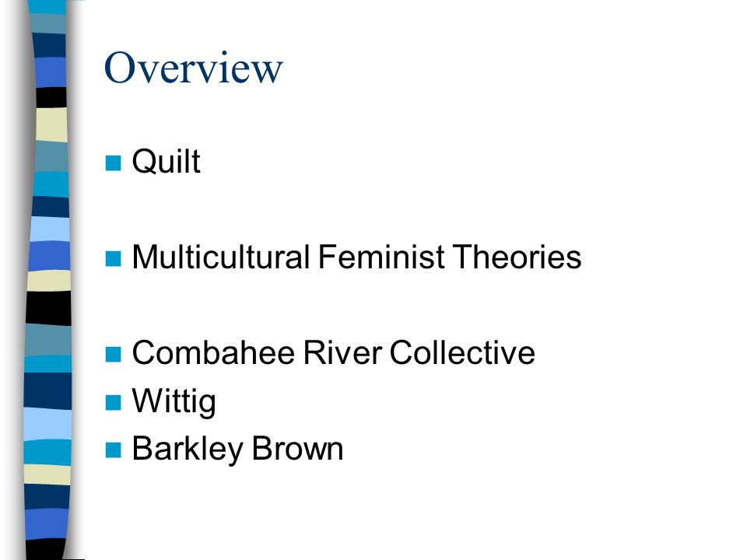
Task: Click the word Collective in third bullet
Action: coord(462,353)
